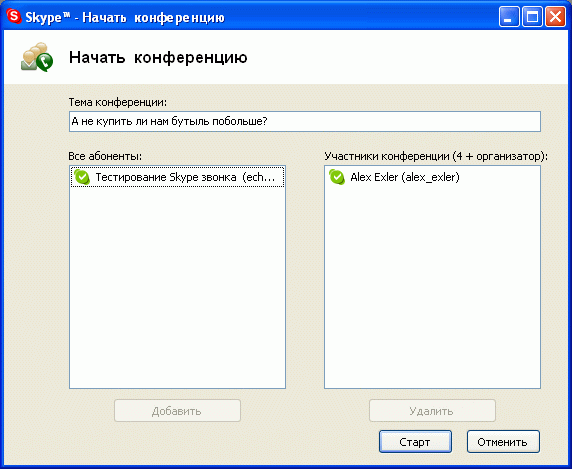The image size is (572, 469).
Task: Select the Тестирование Skype звонка contact
Action: click(x=177, y=177)
